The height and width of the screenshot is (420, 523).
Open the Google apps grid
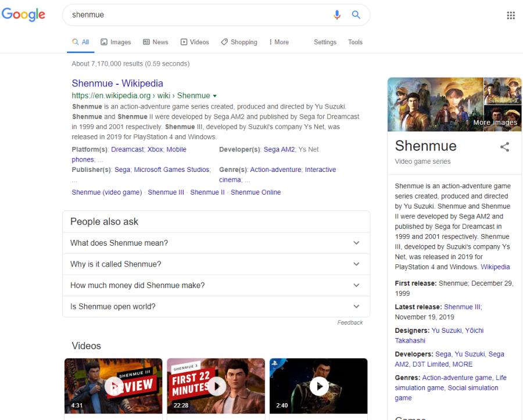click(x=511, y=15)
